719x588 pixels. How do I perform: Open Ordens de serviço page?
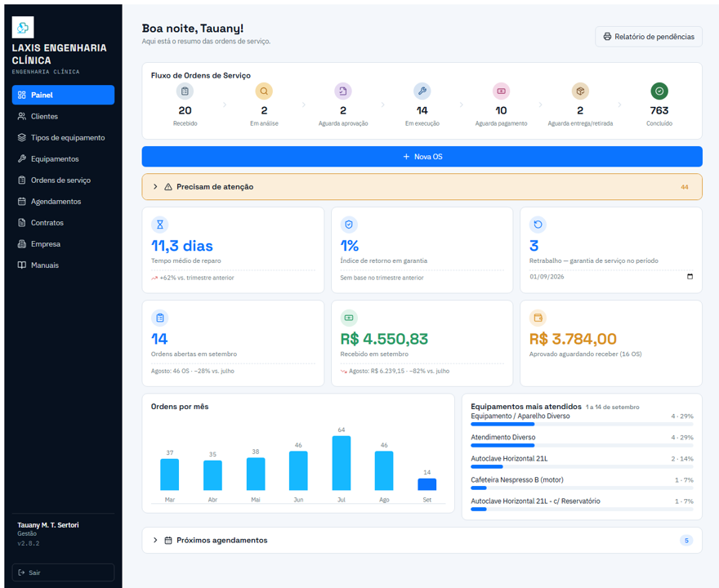63,180
